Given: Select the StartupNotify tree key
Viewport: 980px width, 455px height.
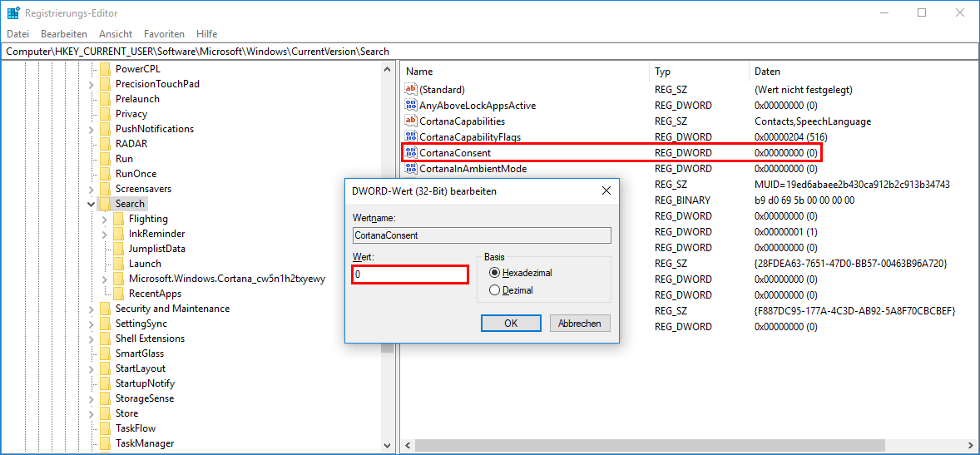Looking at the screenshot, I should pyautogui.click(x=145, y=383).
